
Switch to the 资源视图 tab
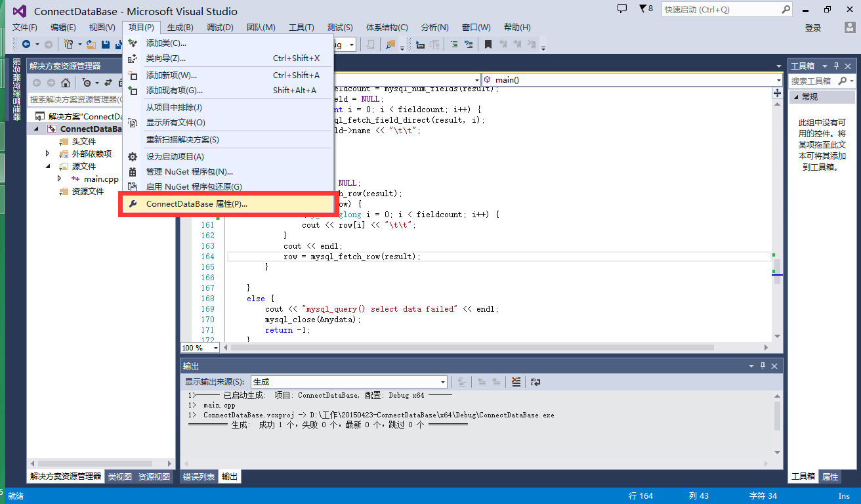[154, 476]
